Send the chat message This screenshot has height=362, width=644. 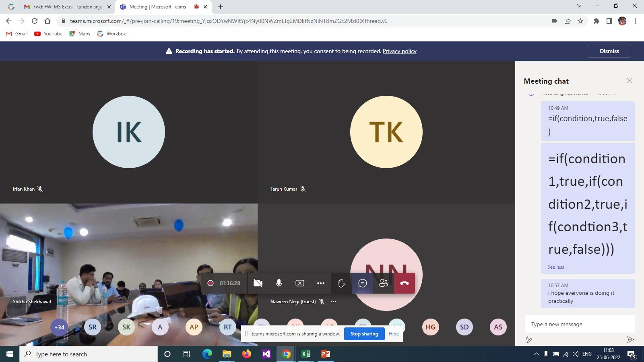[x=630, y=339]
